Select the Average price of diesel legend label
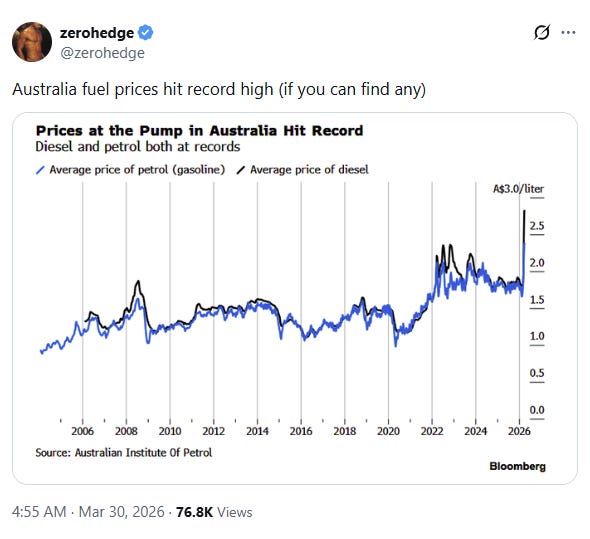590x539 pixels. click(x=309, y=170)
